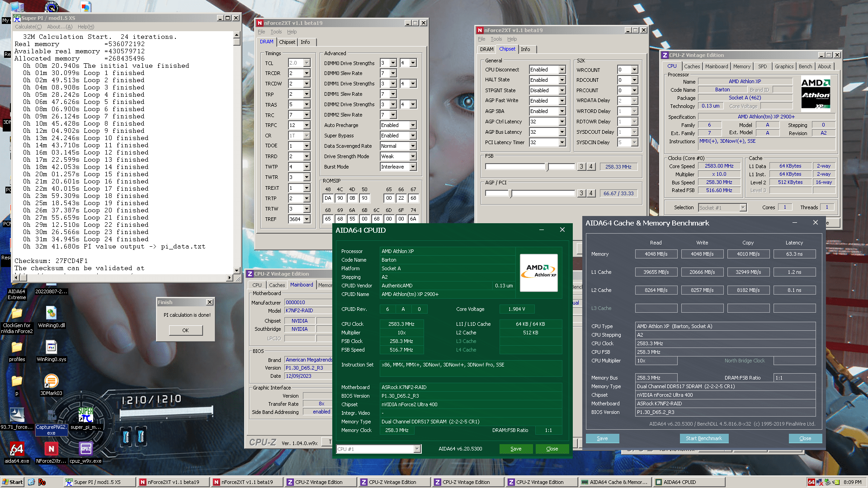Viewport: 868px width, 488px height.
Task: Open Caches tab in CPU-Z Mainboard window
Action: (277, 285)
